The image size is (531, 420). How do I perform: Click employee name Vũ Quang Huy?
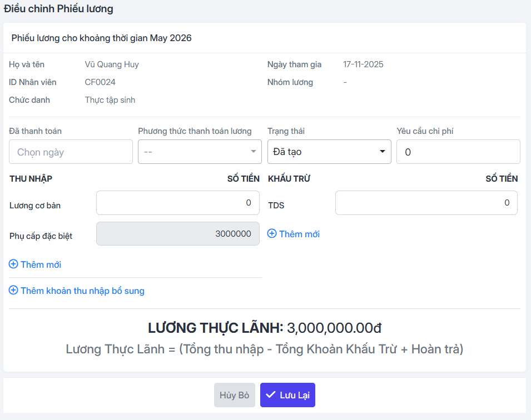[x=112, y=64]
